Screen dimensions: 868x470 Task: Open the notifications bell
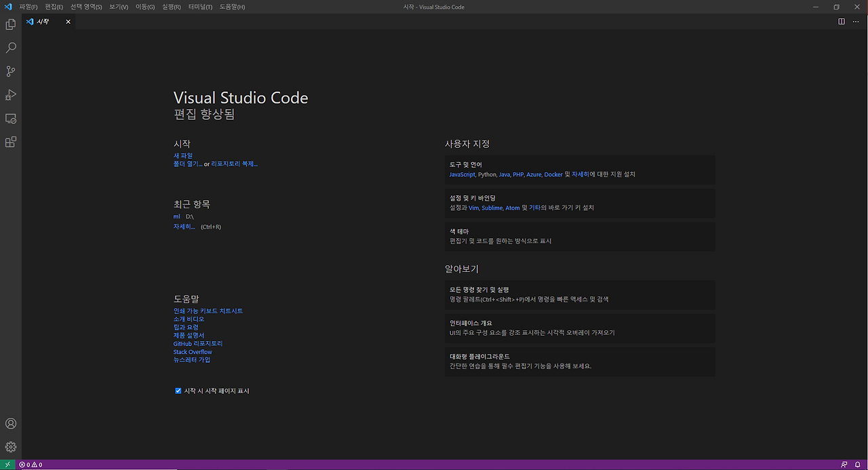[x=858, y=465]
